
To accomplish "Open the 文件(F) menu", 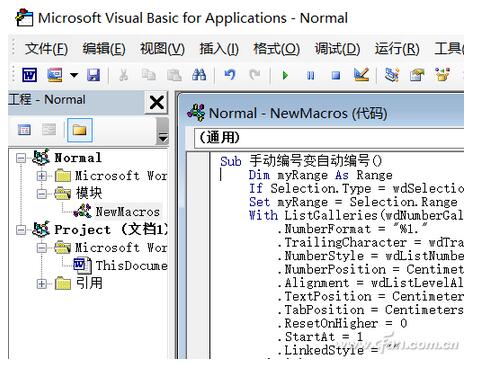I will coord(46,49).
